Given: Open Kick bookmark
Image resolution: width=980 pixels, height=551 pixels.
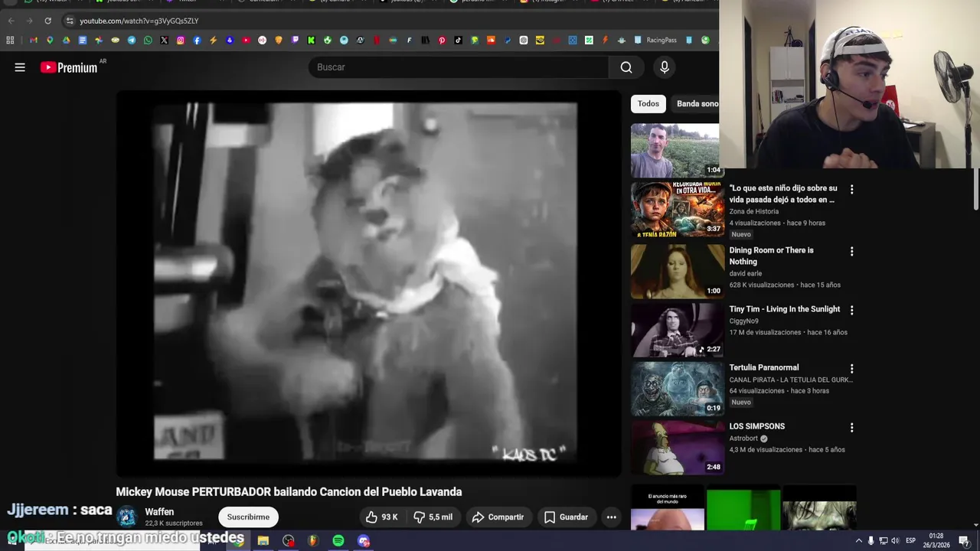Looking at the screenshot, I should (x=311, y=40).
